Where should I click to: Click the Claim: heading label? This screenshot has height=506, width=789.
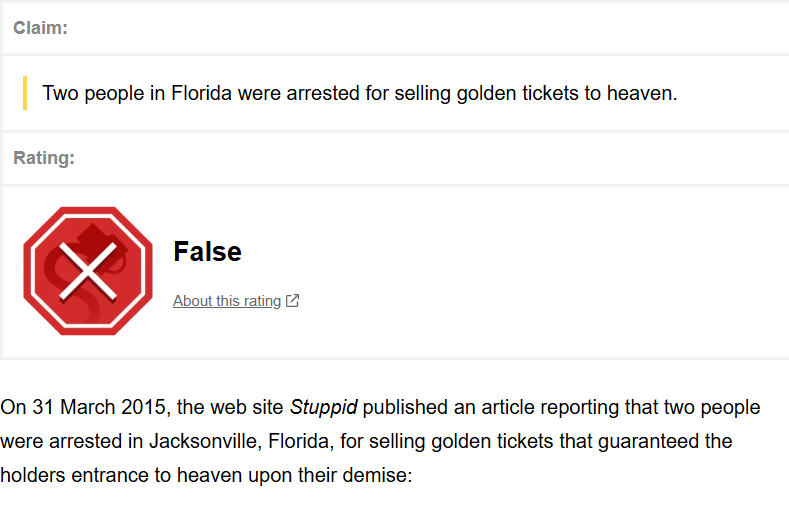tap(40, 28)
